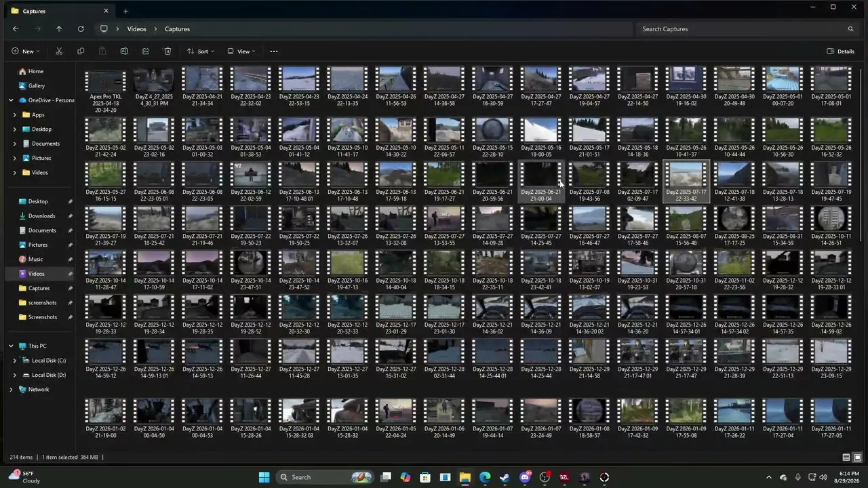Select video DayZ 2025-10-11 14-26-51
This screenshot has width=868, height=488.
point(831,227)
